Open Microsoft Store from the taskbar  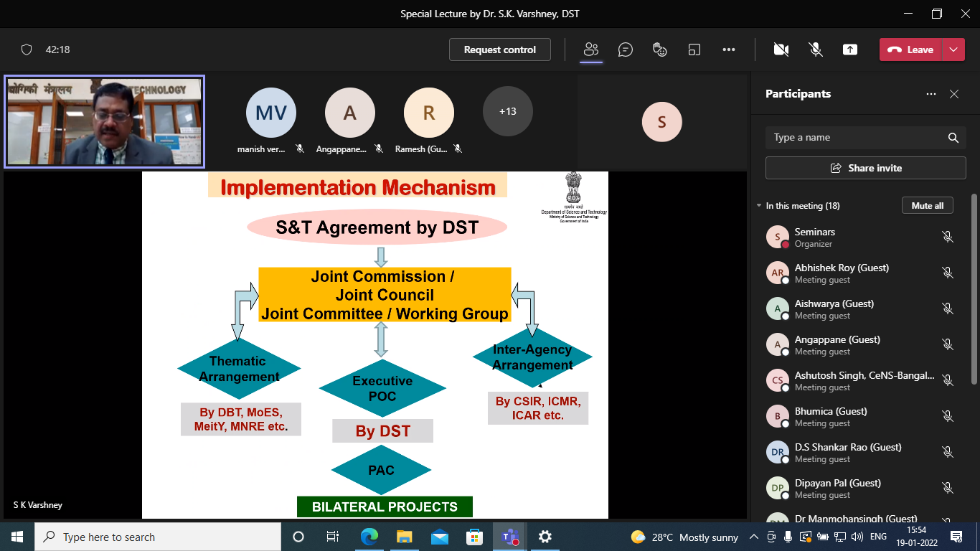coord(475,537)
